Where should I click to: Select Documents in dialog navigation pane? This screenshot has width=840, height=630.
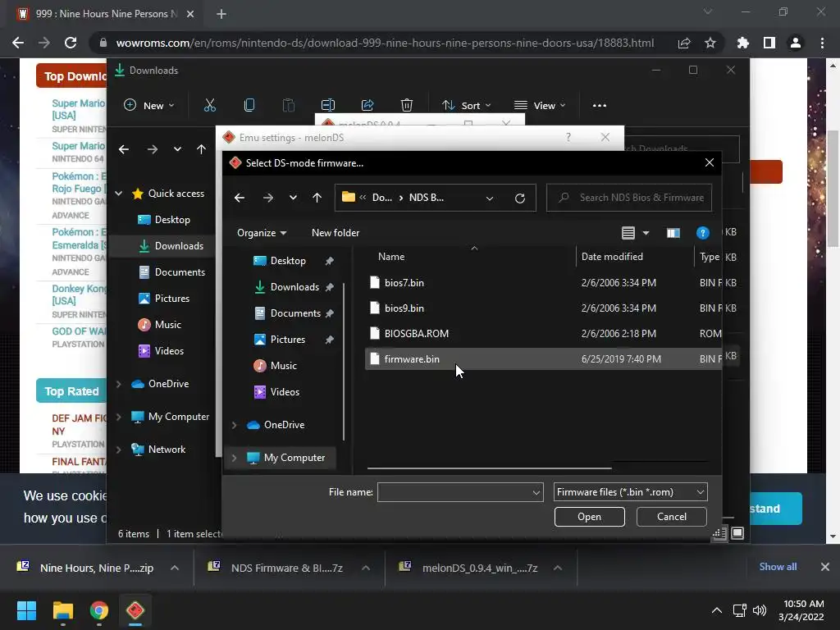tap(295, 313)
